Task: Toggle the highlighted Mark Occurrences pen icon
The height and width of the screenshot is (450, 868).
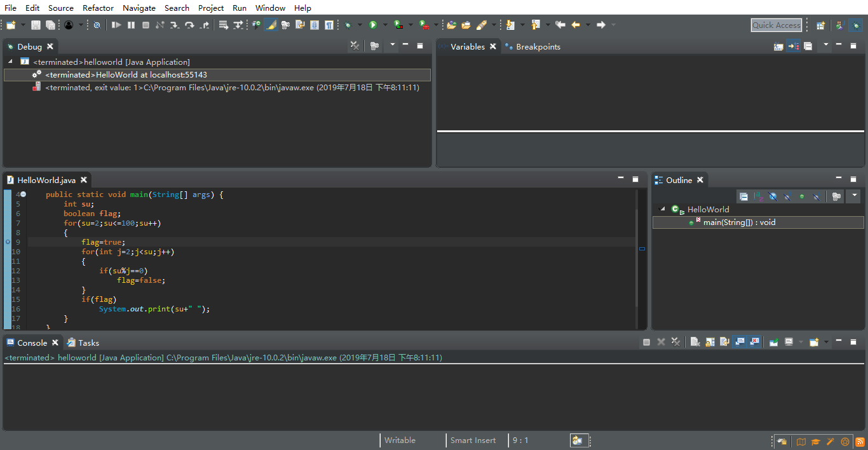Action: [x=271, y=25]
